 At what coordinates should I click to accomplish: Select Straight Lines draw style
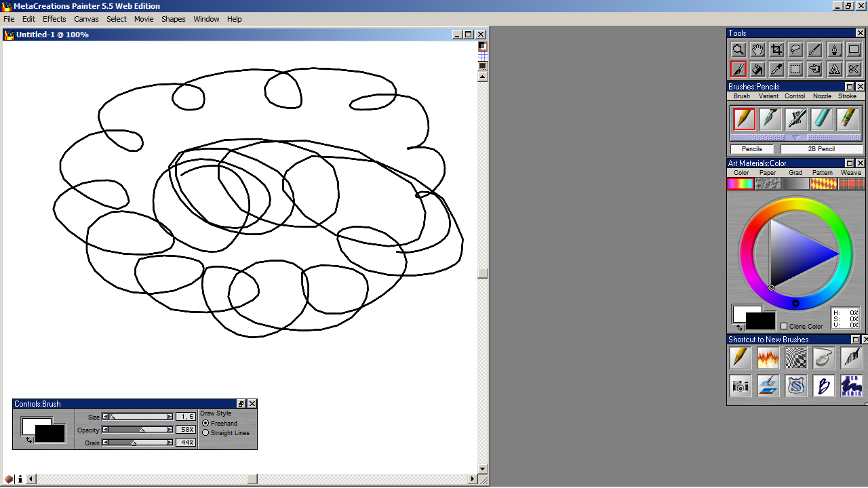coord(205,433)
